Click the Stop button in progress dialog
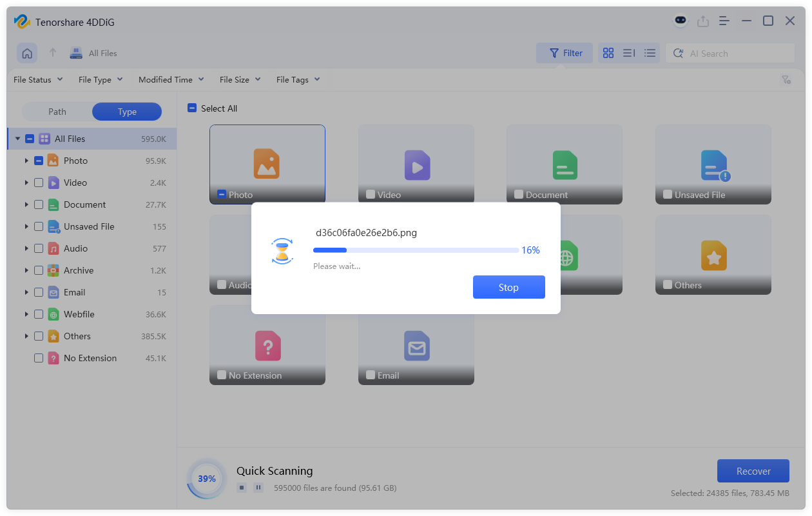812x516 pixels. point(509,287)
